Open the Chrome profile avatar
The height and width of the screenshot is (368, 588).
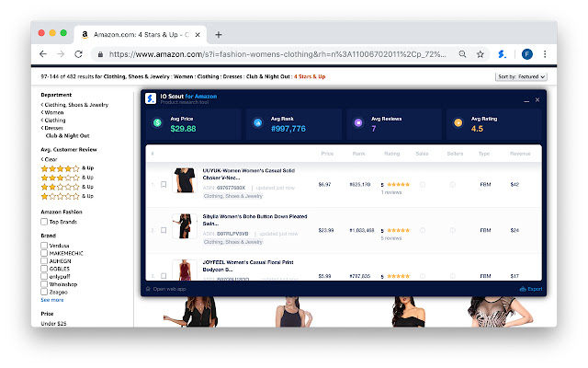[526, 54]
